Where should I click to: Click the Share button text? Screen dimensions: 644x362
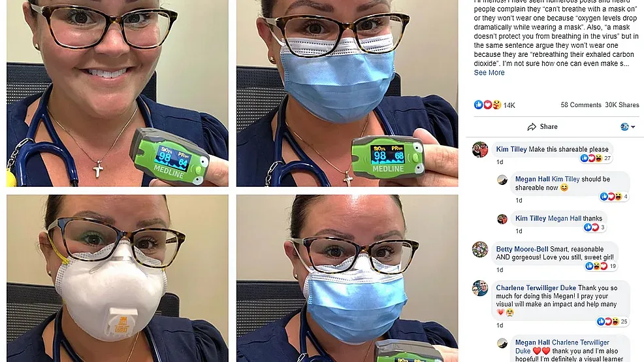coord(549,127)
